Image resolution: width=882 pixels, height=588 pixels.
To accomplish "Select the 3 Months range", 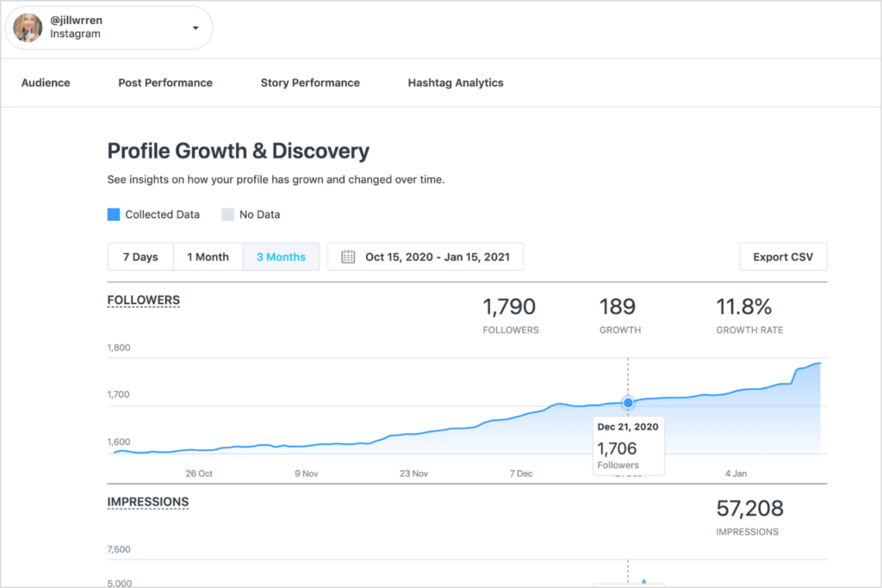I will (281, 257).
